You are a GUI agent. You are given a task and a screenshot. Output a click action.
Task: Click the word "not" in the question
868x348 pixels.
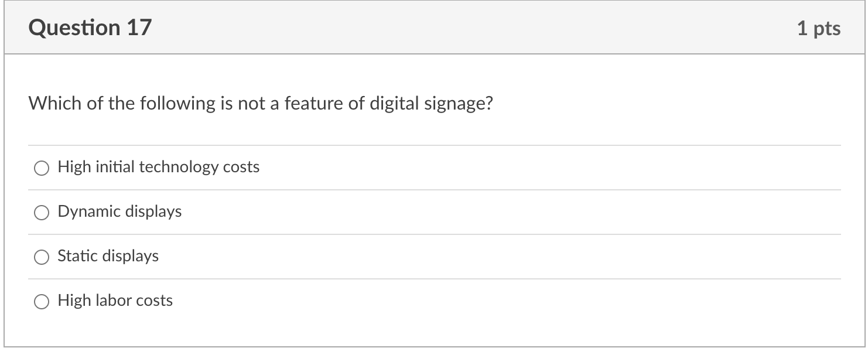click(x=251, y=104)
